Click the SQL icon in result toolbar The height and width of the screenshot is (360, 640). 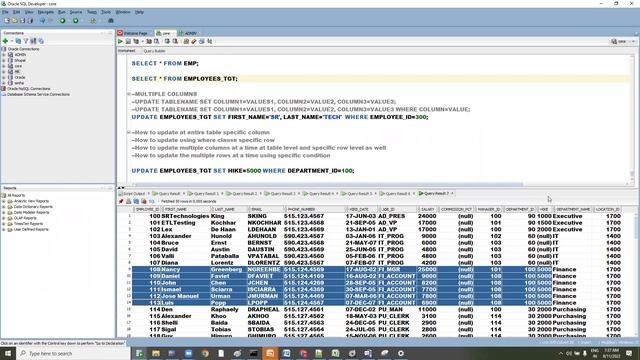pyautogui.click(x=151, y=201)
